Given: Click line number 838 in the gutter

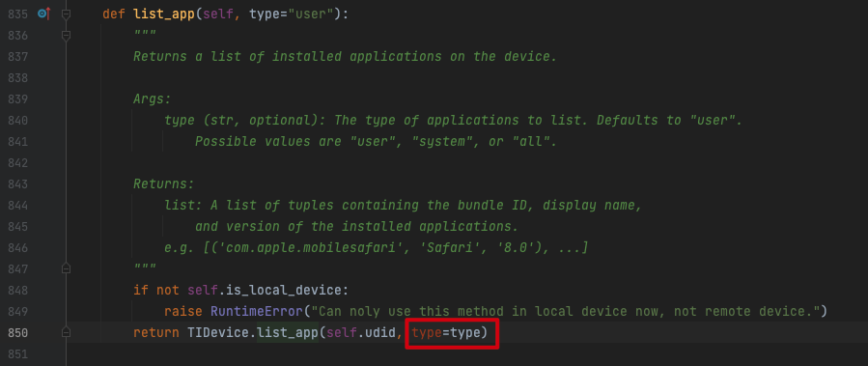Looking at the screenshot, I should [x=17, y=77].
